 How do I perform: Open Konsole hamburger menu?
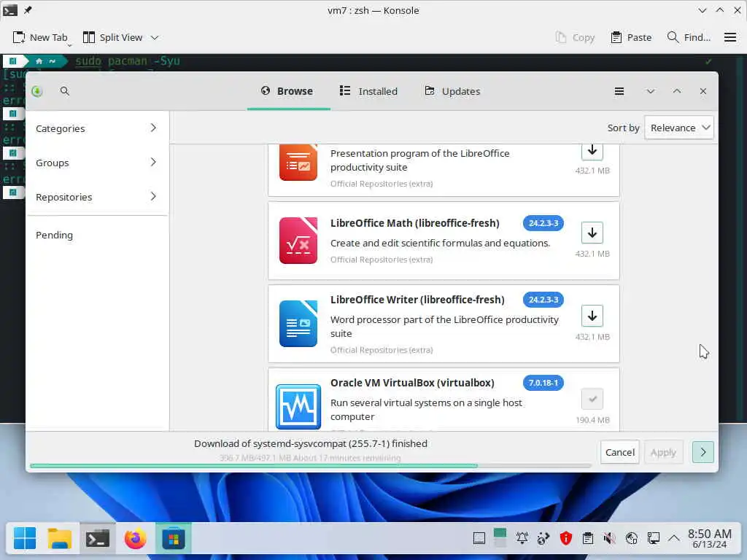pyautogui.click(x=729, y=37)
